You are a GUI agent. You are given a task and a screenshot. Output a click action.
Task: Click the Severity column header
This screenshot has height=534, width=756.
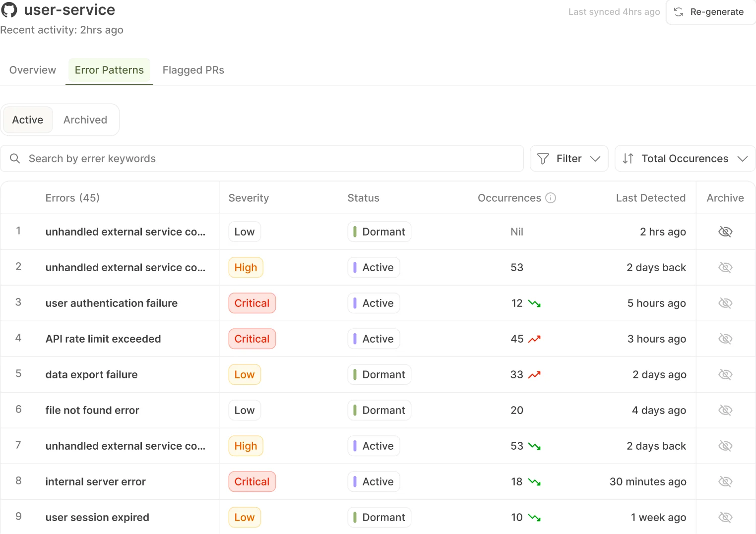pos(249,198)
